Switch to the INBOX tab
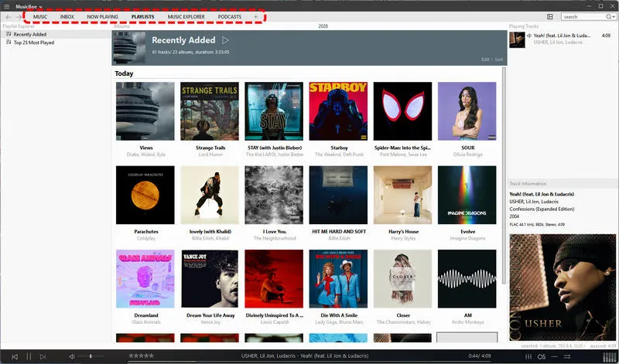Viewport: 619px width, 364px height. point(67,17)
